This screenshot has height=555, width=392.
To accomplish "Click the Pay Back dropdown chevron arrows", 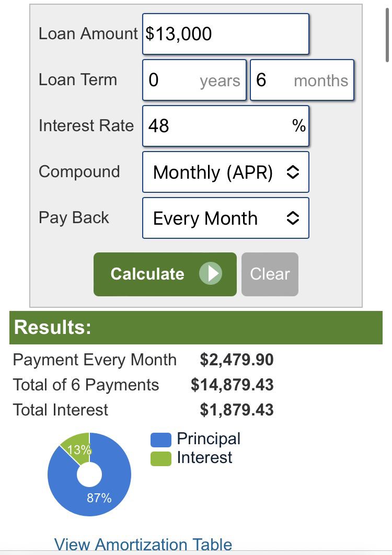I will tap(293, 218).
